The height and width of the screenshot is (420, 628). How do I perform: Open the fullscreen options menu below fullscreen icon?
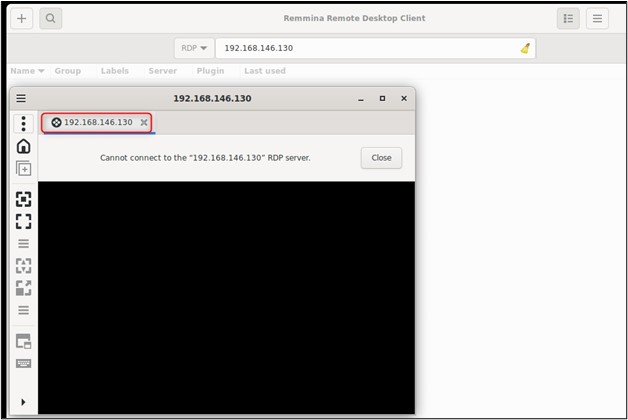[x=24, y=243]
